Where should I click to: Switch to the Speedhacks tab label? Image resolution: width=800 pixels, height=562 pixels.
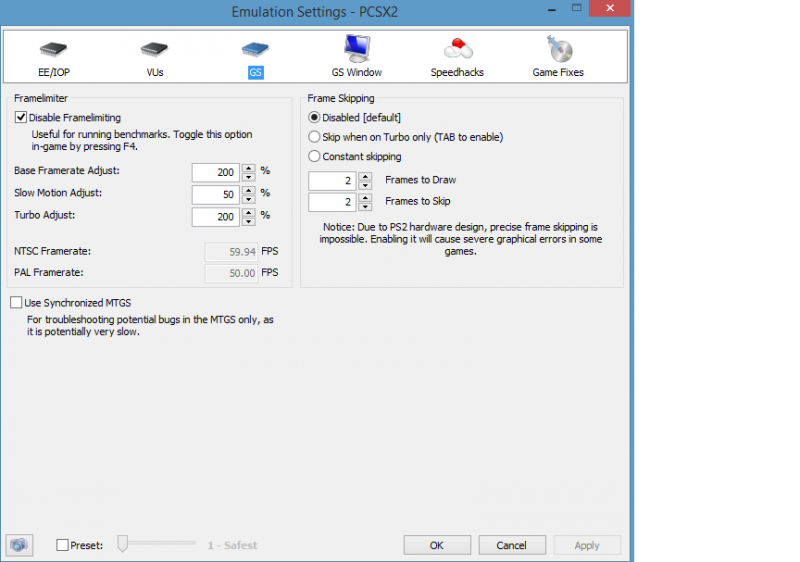(x=457, y=72)
